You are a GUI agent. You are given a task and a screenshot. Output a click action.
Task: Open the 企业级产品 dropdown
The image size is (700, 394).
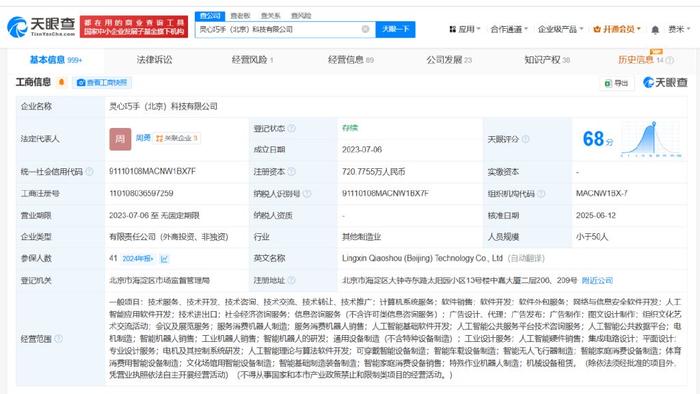560,29
